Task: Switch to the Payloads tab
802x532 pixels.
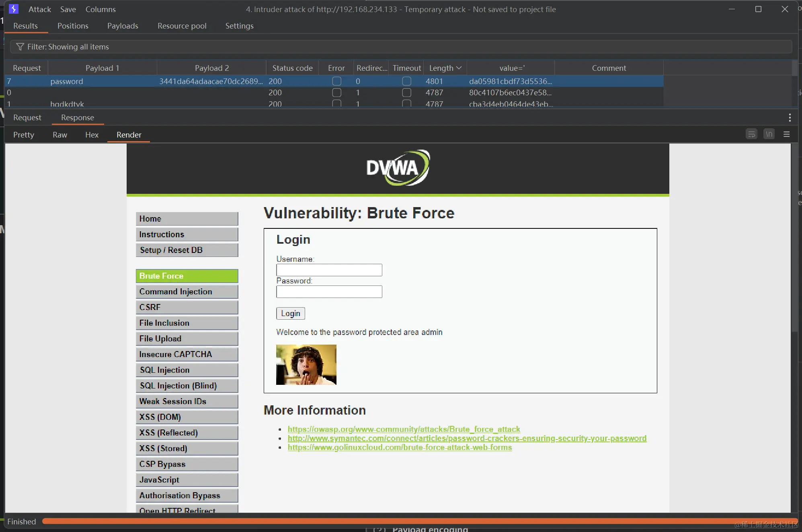Action: 123,26
